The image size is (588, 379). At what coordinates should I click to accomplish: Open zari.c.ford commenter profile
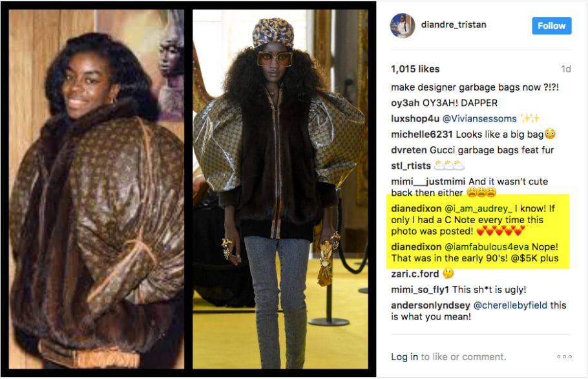(x=415, y=274)
